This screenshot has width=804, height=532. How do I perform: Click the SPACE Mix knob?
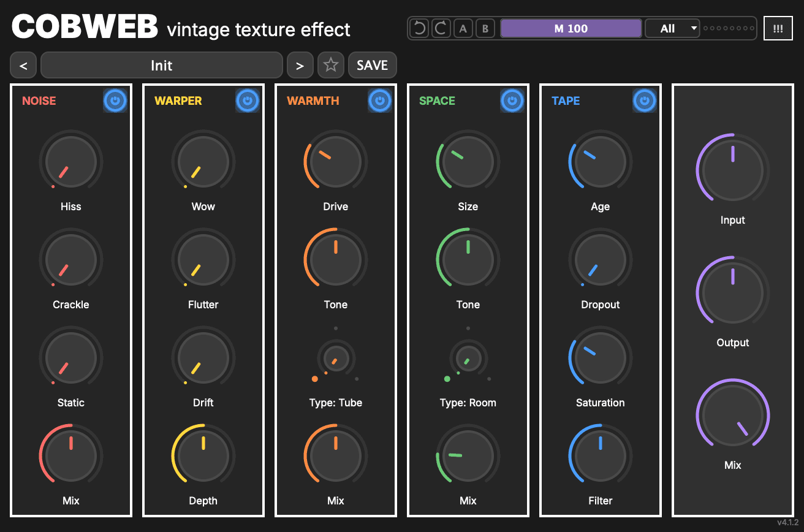[x=468, y=456]
